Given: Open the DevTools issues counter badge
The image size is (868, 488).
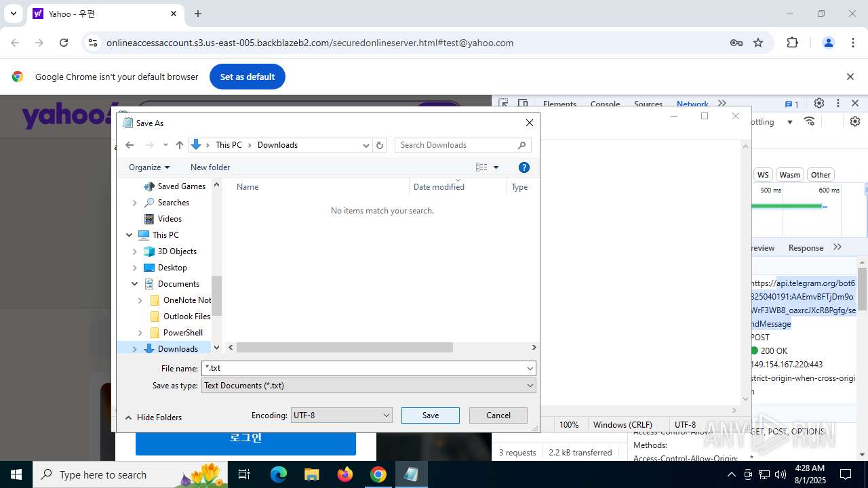Looking at the screenshot, I should (x=792, y=104).
